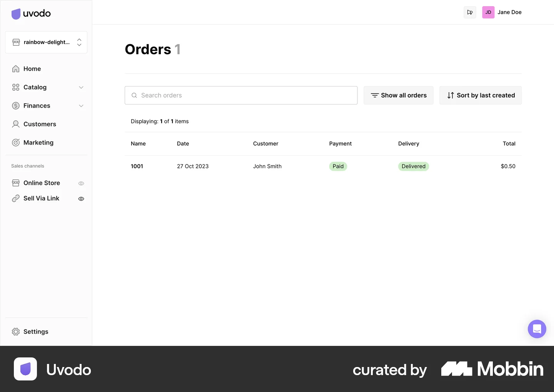
Task: Click the Displaying 1 of 1 items text
Action: point(160,121)
